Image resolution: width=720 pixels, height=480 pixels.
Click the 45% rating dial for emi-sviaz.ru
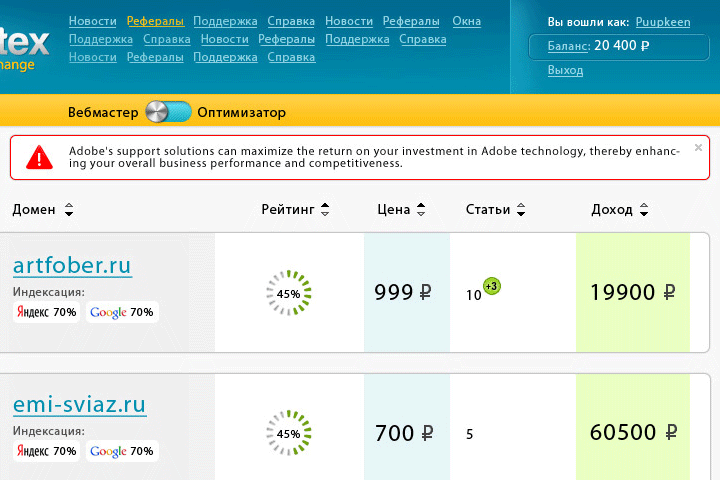click(x=289, y=433)
